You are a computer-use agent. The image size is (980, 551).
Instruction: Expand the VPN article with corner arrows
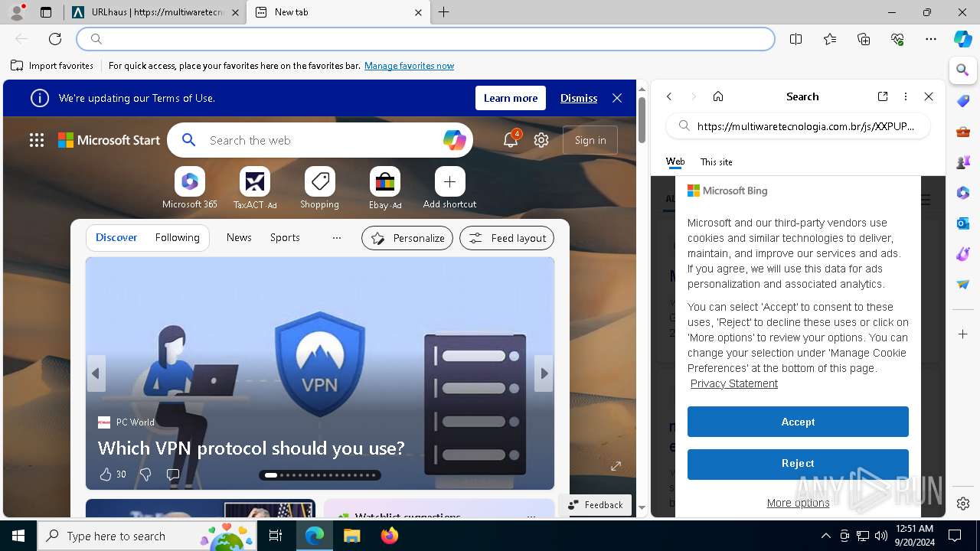(616, 466)
